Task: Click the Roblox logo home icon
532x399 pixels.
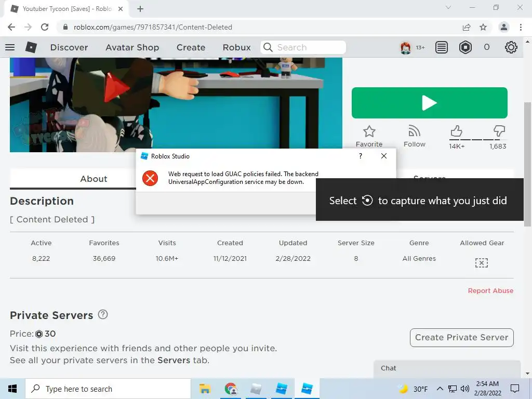Action: [31, 47]
